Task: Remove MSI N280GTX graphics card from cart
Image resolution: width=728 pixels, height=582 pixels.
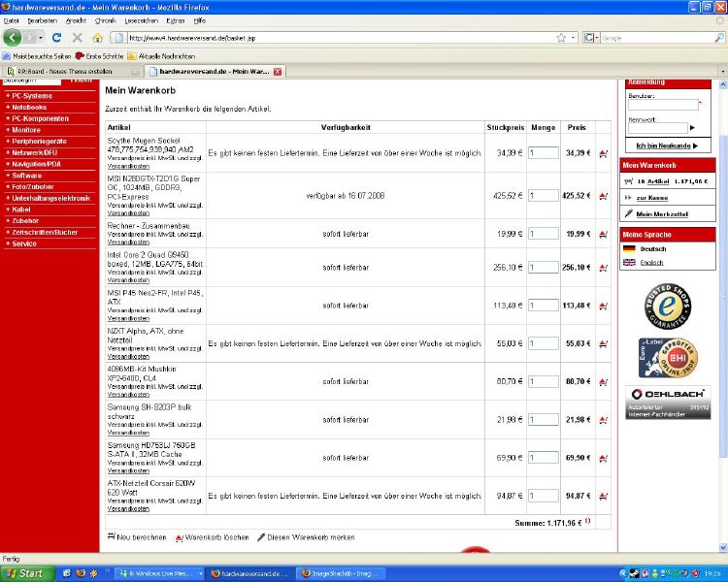Action: 603,196
